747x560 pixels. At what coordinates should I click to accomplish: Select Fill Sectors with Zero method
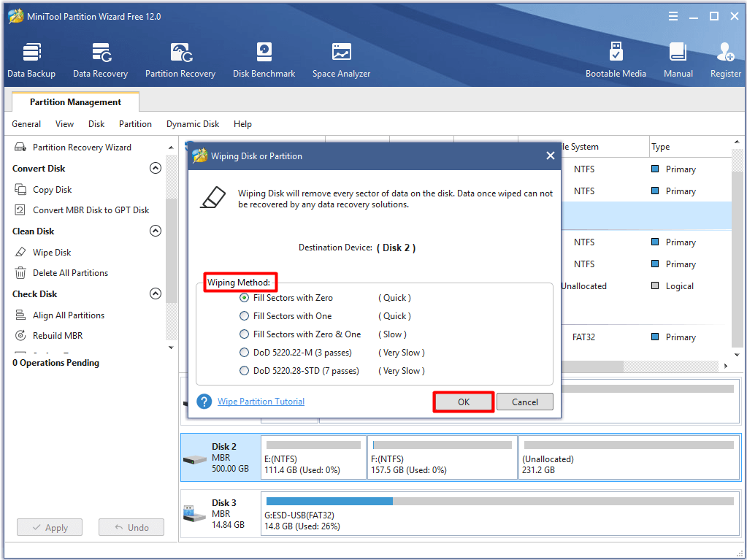244,298
